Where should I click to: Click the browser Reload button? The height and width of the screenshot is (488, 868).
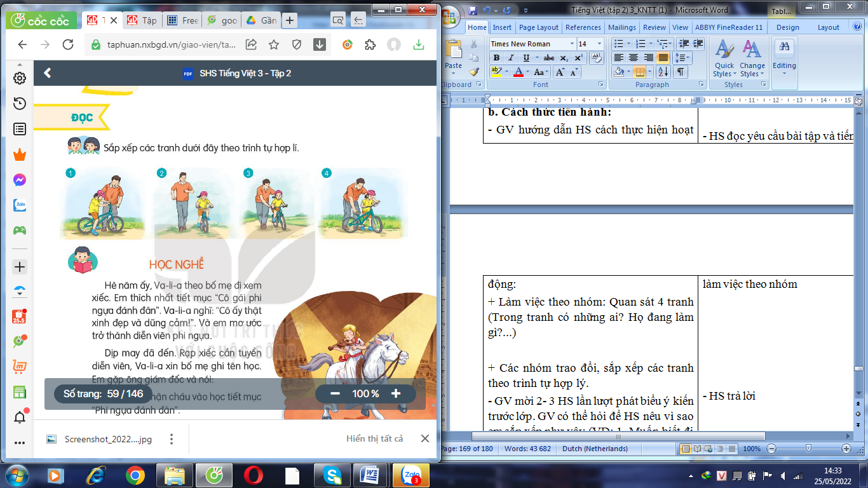(x=68, y=44)
